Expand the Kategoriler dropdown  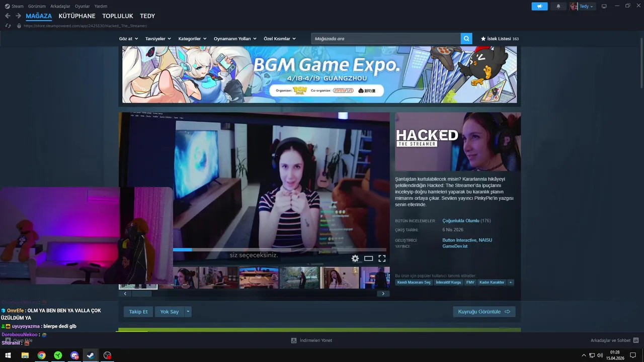[x=193, y=39]
